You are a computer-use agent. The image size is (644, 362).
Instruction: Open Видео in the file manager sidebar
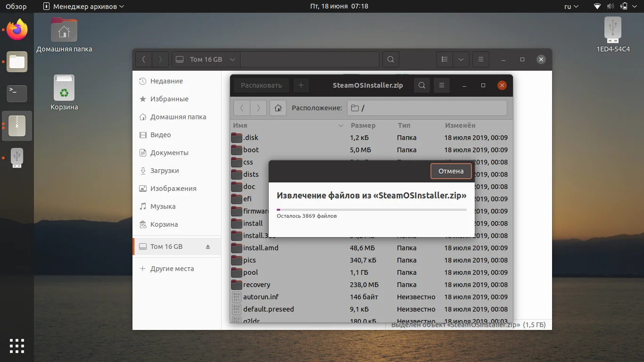[177, 135]
